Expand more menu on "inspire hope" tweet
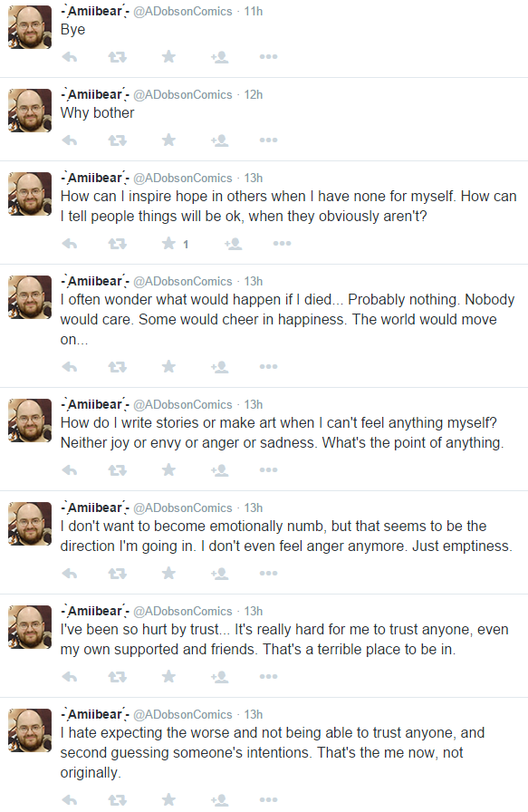 [x=283, y=243]
